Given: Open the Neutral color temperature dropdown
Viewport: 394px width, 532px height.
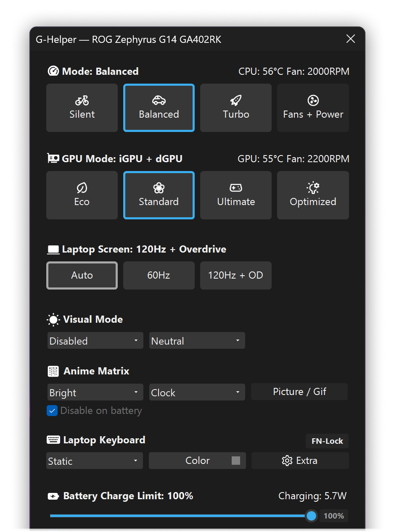Looking at the screenshot, I should tap(197, 341).
